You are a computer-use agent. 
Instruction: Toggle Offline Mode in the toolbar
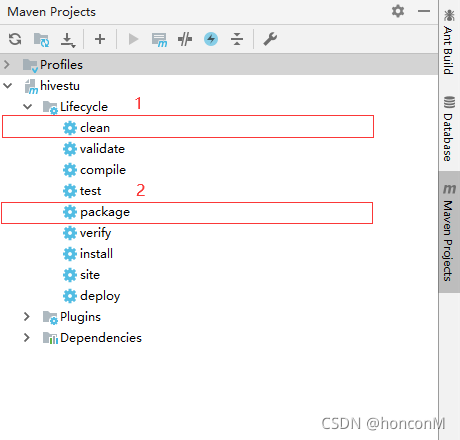185,39
